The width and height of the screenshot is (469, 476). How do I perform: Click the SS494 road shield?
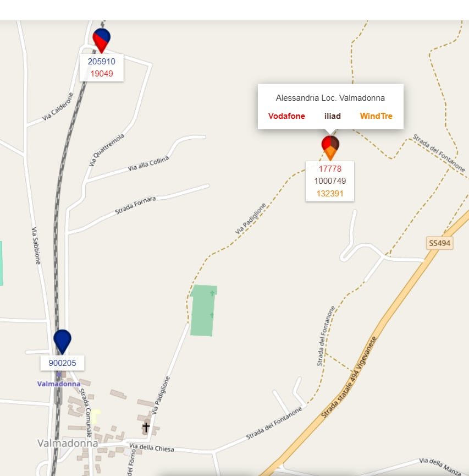click(x=439, y=243)
